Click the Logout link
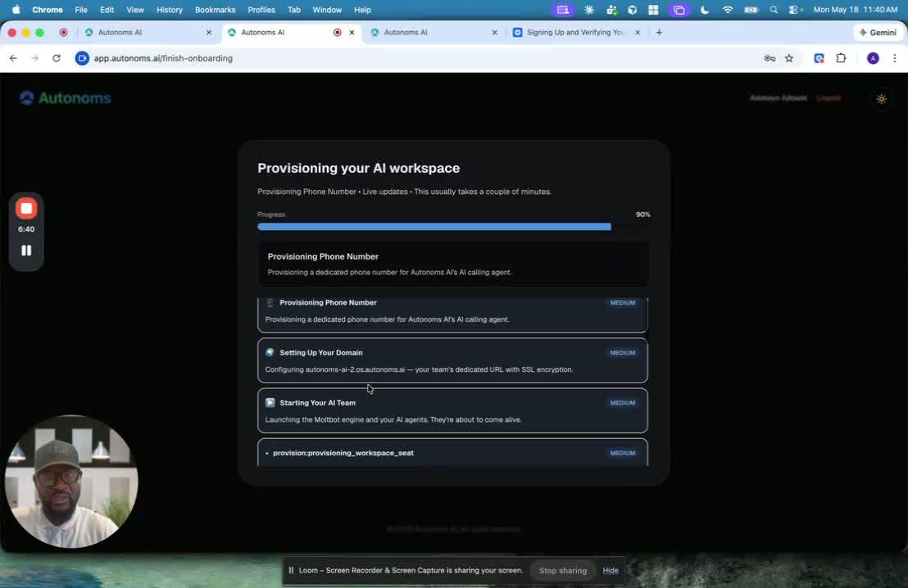 coord(828,97)
